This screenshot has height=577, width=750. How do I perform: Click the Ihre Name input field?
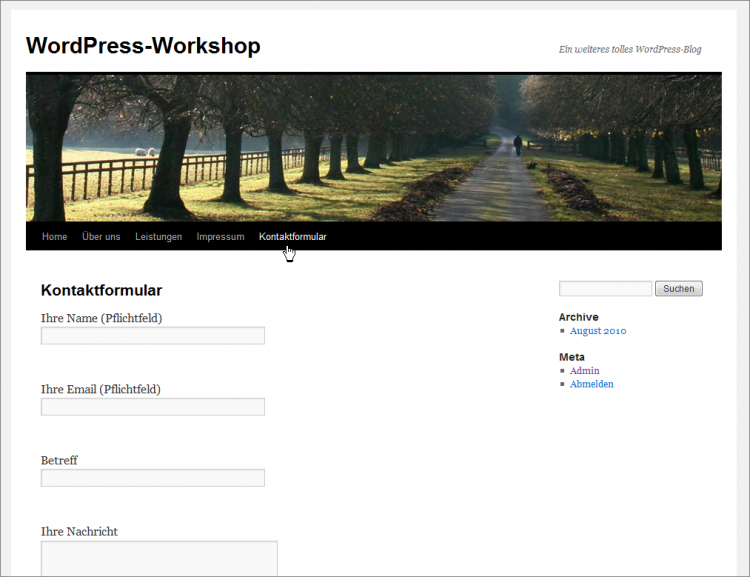point(152,336)
